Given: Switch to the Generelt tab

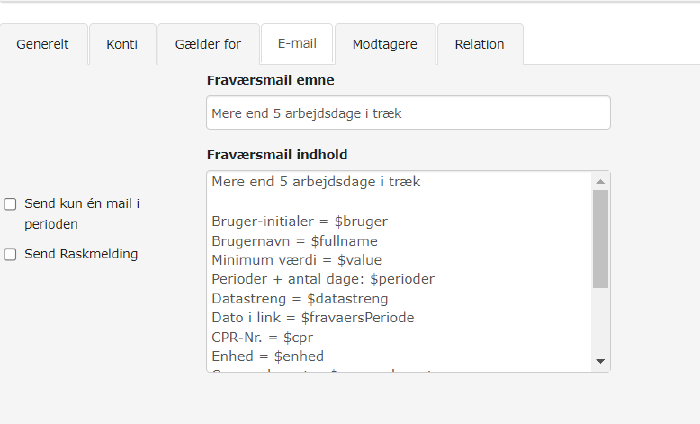Looking at the screenshot, I should point(43,45).
